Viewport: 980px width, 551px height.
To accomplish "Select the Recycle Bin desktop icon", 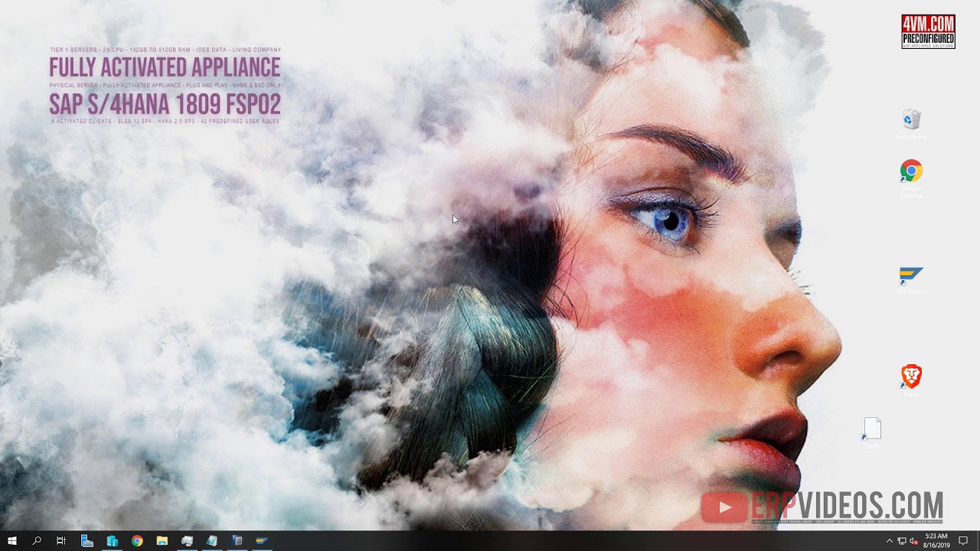I will tap(911, 124).
